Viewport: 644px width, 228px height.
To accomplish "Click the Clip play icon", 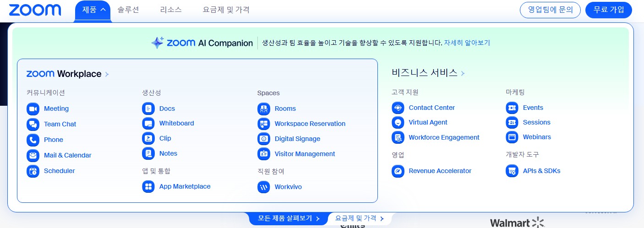I will pos(148,139).
